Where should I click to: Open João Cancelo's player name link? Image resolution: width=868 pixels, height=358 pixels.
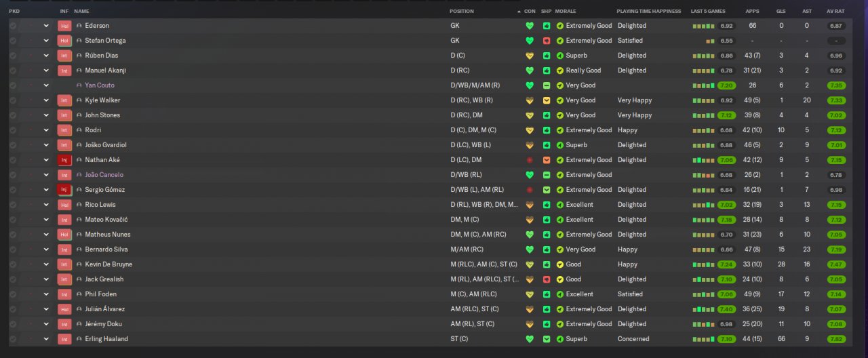104,175
